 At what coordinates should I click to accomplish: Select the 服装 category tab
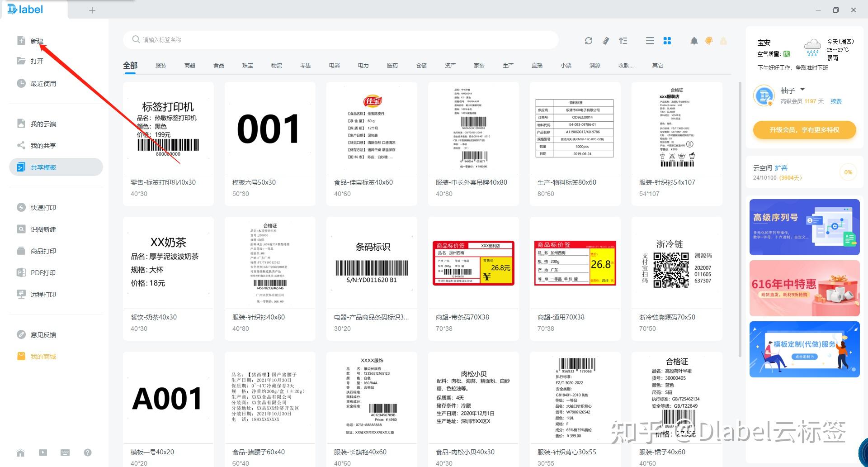coord(161,65)
